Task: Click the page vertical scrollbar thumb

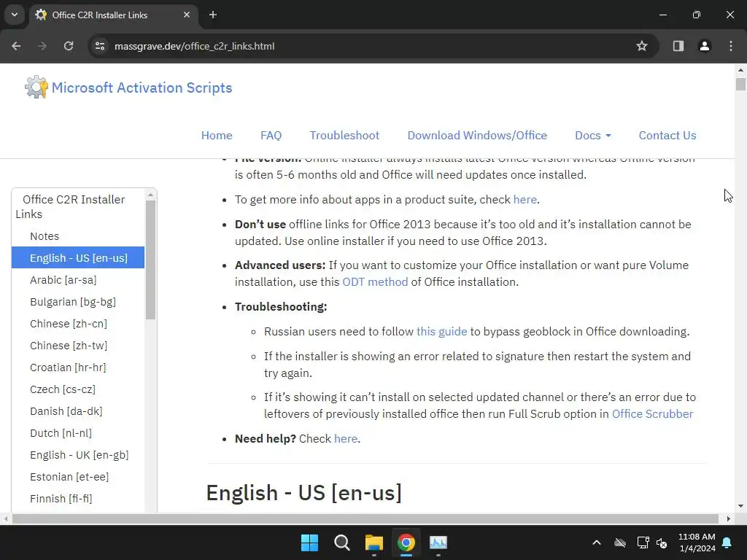Action: 740,85
